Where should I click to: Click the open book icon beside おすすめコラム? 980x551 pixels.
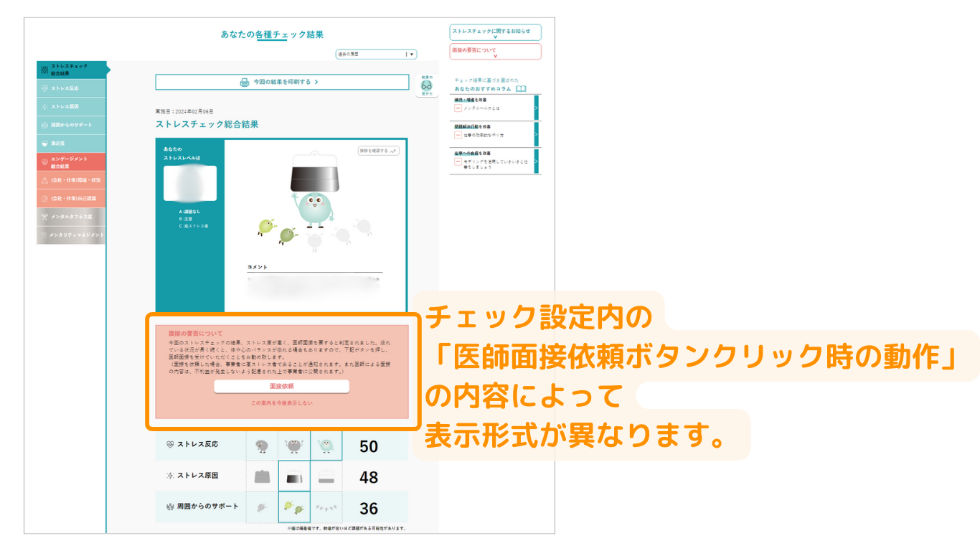point(521,88)
